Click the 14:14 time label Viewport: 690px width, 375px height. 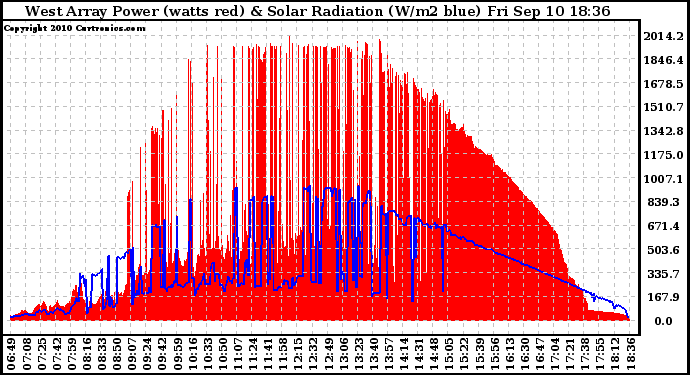(x=404, y=353)
